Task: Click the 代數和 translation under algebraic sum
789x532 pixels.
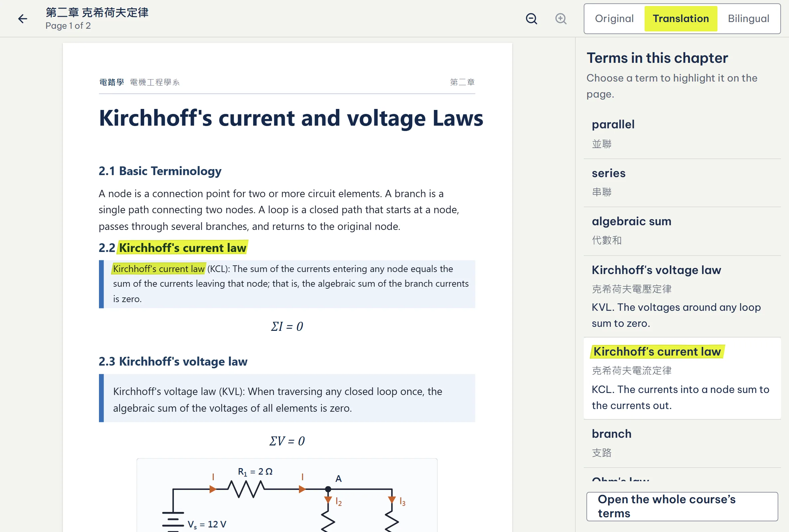Action: click(607, 240)
